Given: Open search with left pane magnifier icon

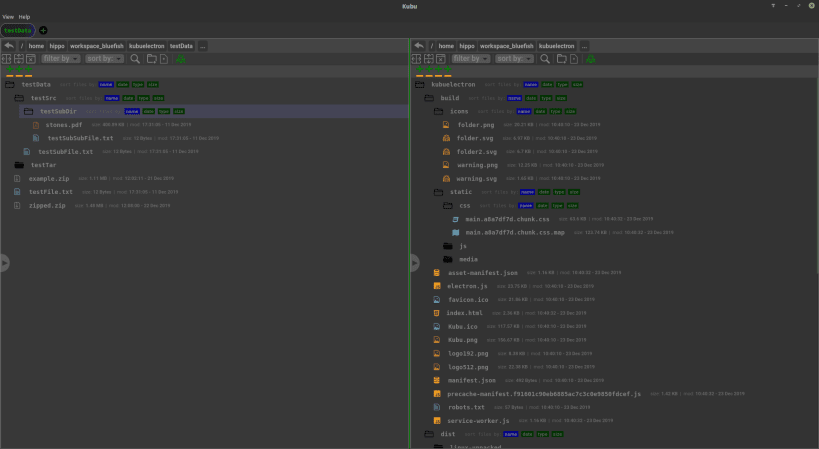Looking at the screenshot, I should point(135,59).
